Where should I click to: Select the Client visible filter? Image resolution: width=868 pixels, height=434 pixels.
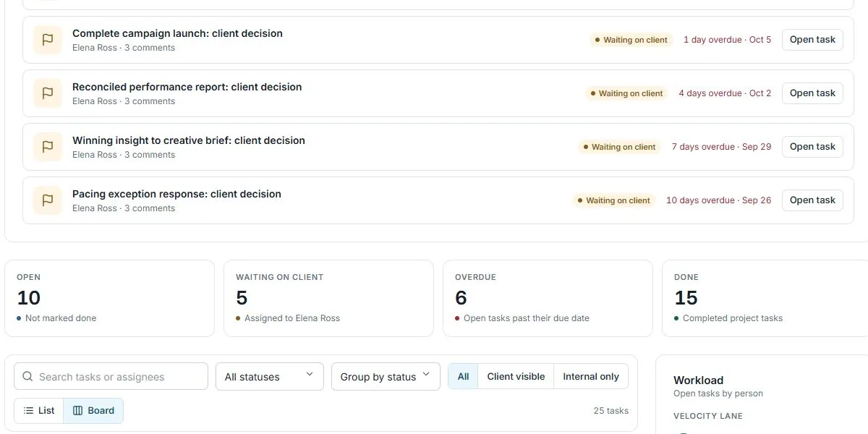516,377
